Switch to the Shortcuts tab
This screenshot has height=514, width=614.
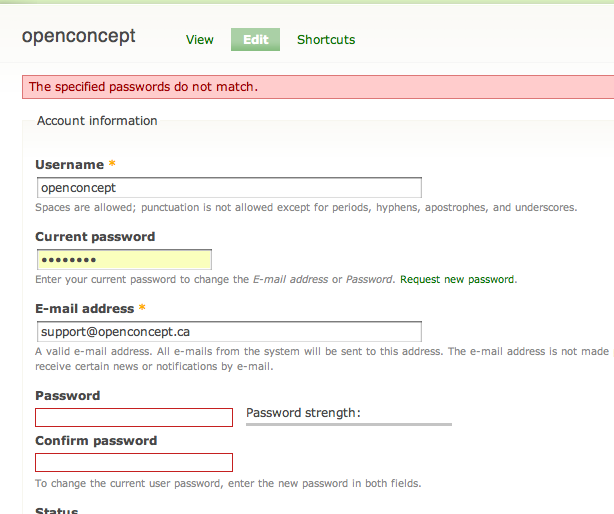326,40
